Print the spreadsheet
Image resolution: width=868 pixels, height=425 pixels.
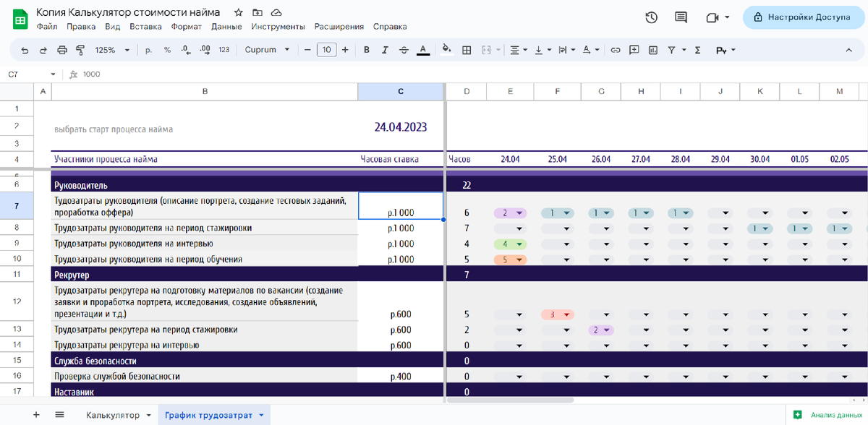[x=61, y=50]
